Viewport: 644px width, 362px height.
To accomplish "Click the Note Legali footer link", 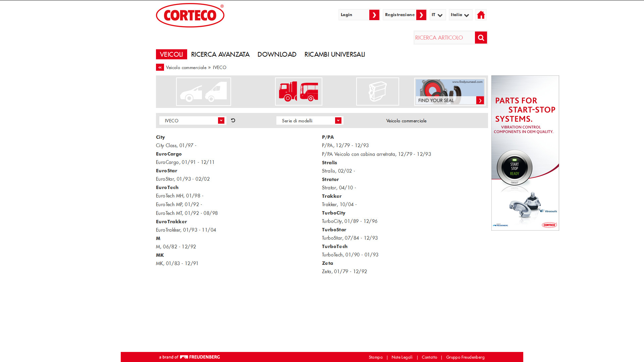I will click(x=402, y=357).
